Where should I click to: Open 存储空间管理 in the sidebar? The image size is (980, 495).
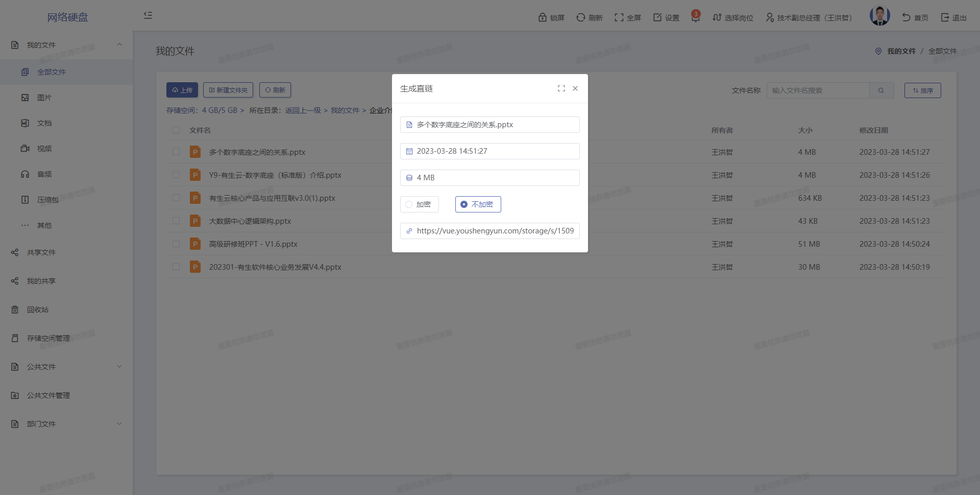[48, 338]
